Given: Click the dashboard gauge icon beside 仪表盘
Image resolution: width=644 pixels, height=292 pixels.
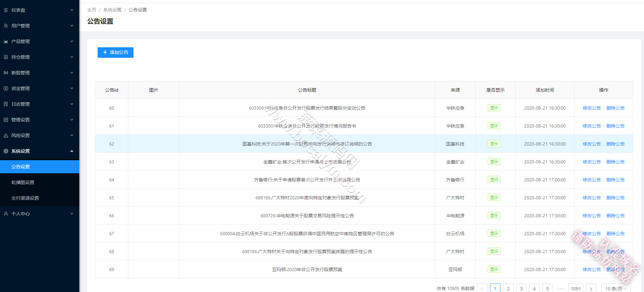Looking at the screenshot, I should [6, 10].
